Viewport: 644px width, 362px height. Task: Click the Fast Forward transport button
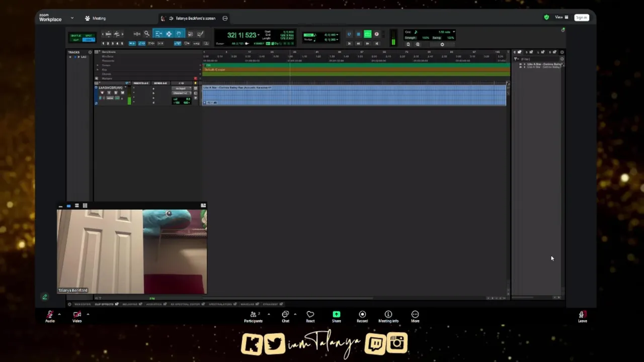367,44
